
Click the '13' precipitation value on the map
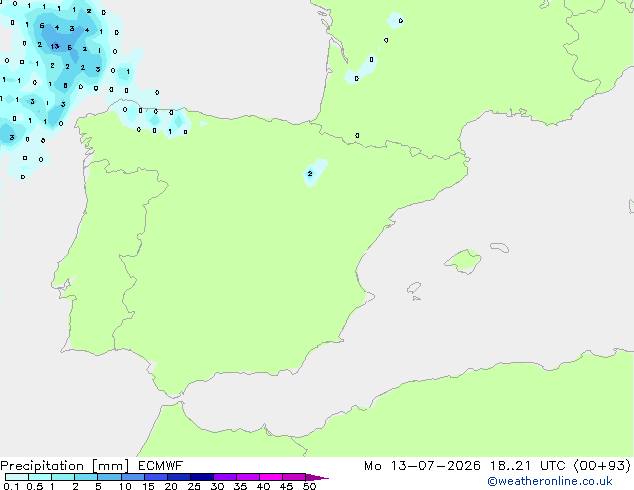55,46
